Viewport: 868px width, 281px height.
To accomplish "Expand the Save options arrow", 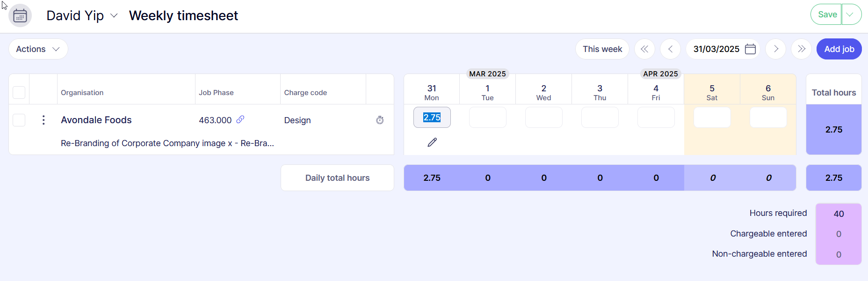I will click(x=851, y=15).
